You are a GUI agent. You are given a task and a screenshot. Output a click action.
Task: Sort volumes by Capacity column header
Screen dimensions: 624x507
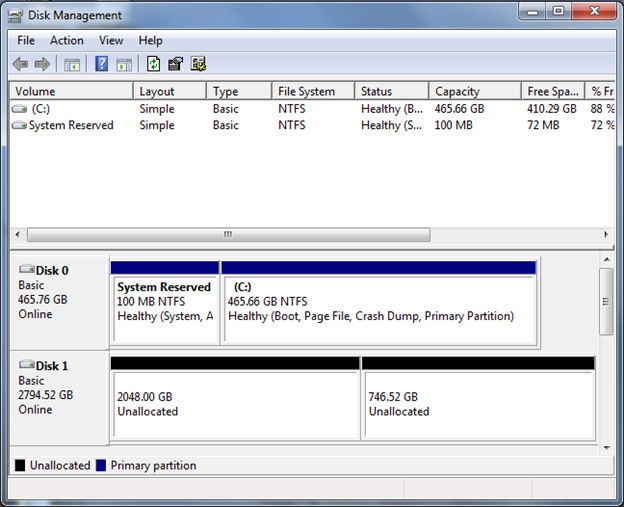tap(474, 91)
